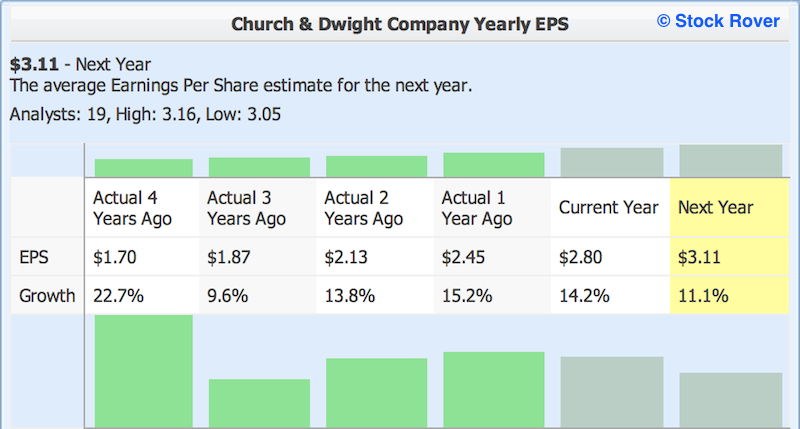Click the 22.7% growth cell
The height and width of the screenshot is (429, 800).
click(142, 295)
